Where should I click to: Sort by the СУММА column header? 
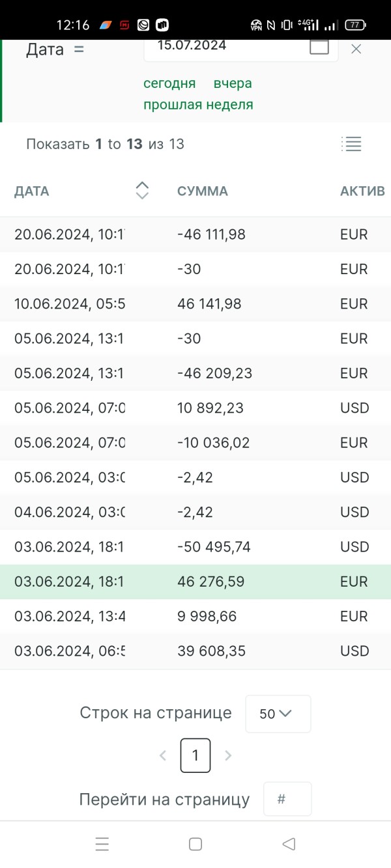pos(203,191)
